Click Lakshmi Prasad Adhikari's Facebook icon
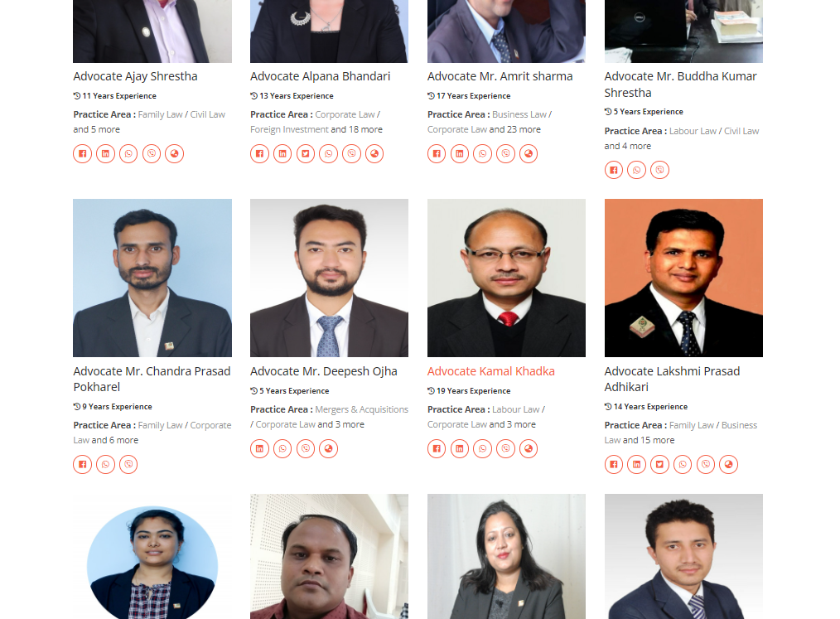 [x=614, y=465]
